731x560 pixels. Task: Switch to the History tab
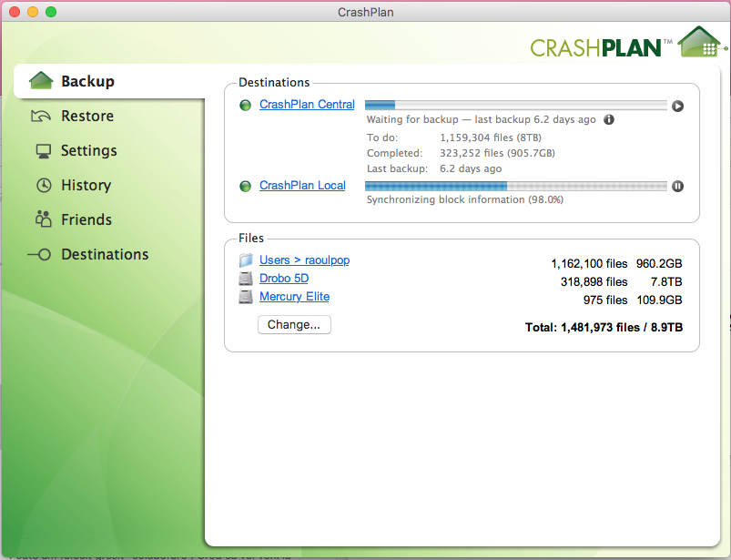tap(86, 185)
